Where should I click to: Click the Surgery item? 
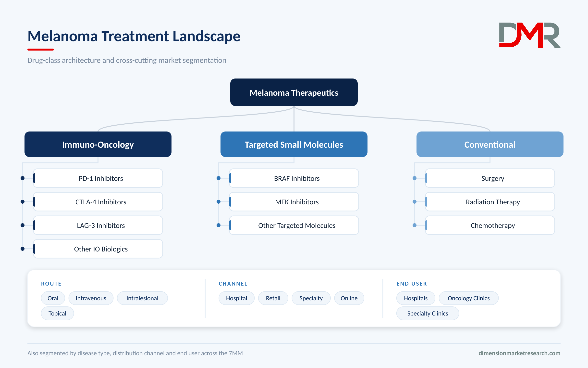click(x=490, y=178)
